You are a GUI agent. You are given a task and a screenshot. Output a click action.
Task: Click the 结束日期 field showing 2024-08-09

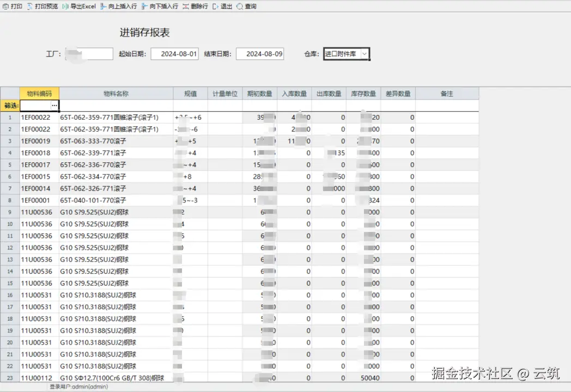(260, 54)
